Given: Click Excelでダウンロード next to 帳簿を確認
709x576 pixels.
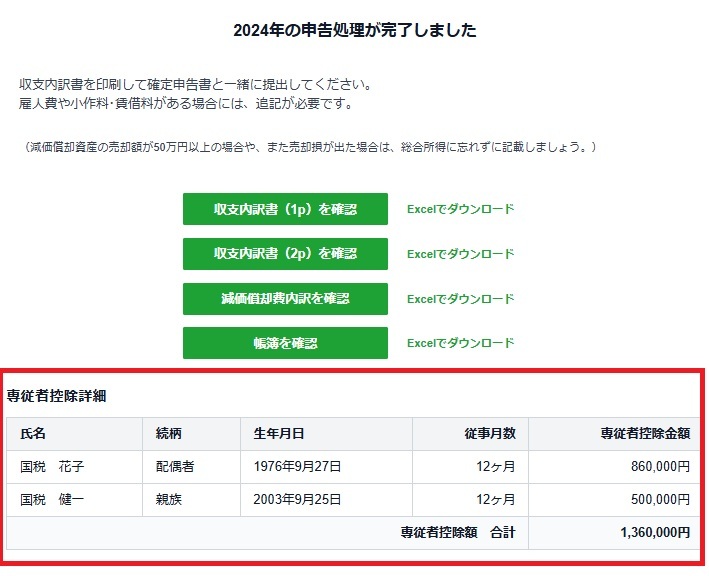Looking at the screenshot, I should point(460,343).
